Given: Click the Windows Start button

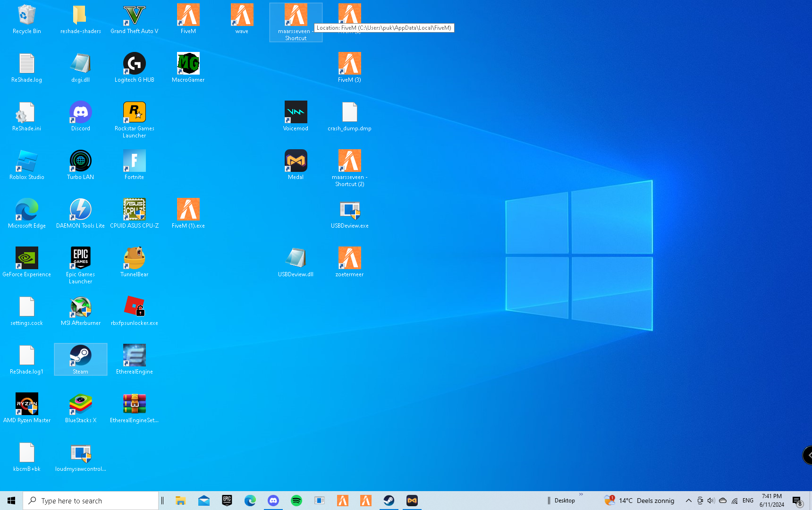Looking at the screenshot, I should 11,501.
